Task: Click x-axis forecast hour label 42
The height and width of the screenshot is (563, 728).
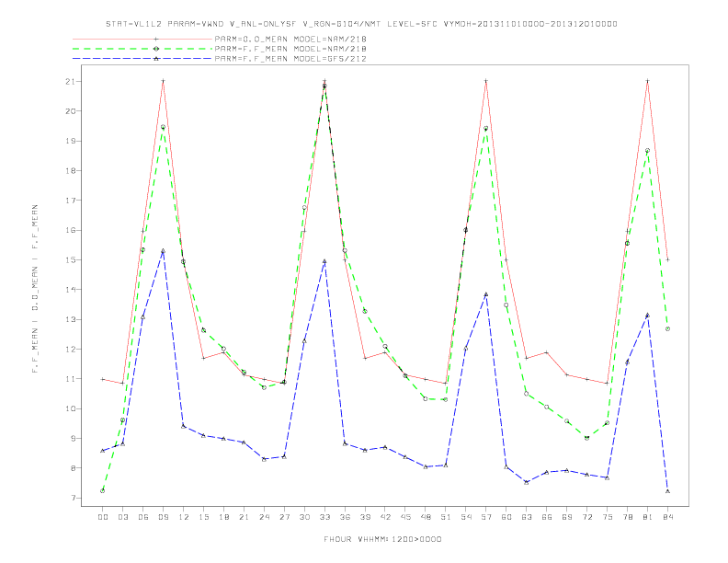Action: tap(385, 517)
